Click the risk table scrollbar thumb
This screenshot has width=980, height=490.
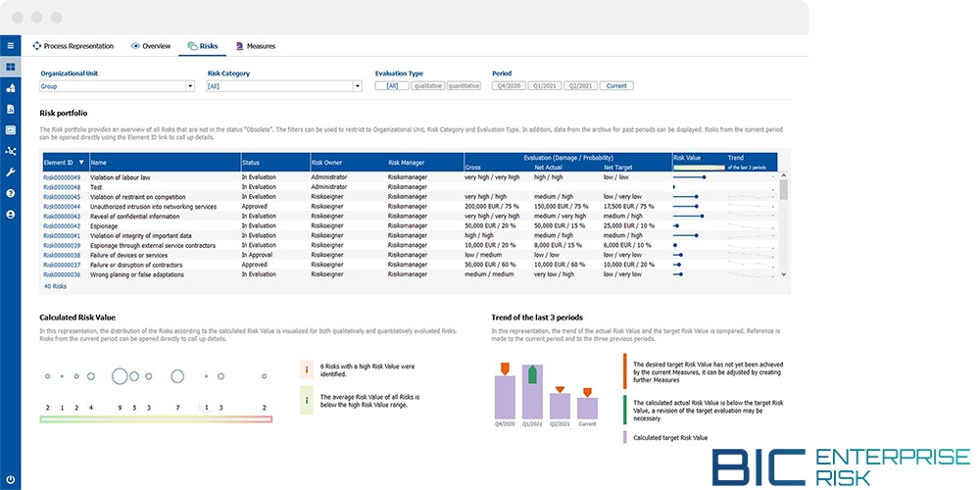click(784, 189)
